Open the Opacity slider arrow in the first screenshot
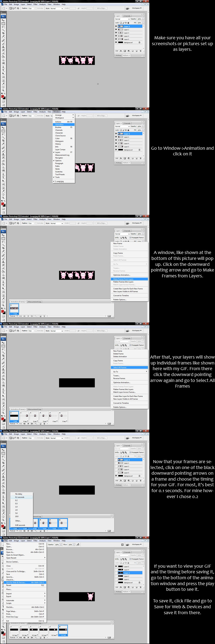215x644 pixels. tap(143, 19)
